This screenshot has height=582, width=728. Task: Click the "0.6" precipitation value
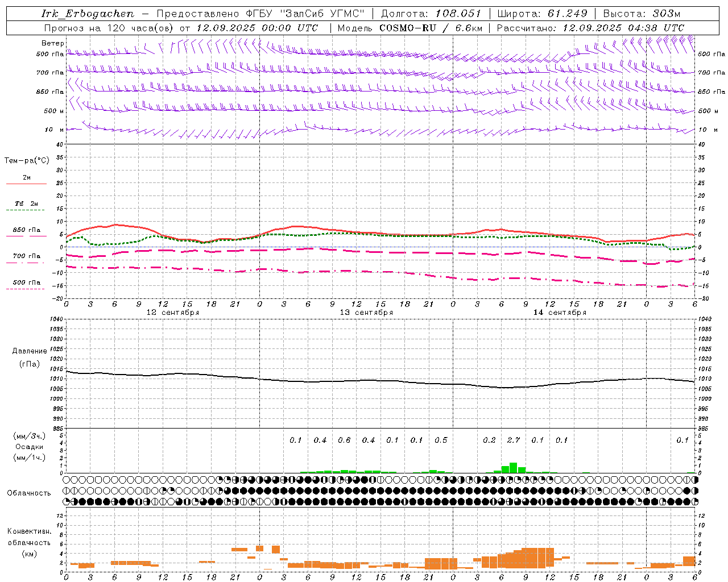344,440
